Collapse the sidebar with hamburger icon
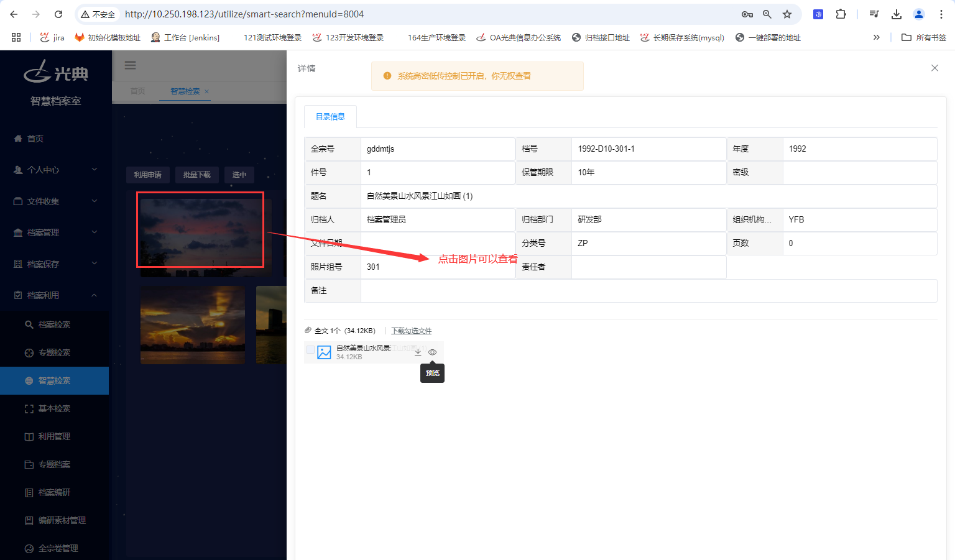Image resolution: width=955 pixels, height=560 pixels. coord(130,65)
